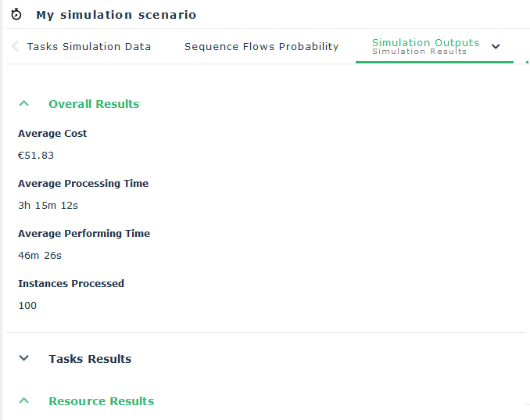Click the Instances Processed label
The image size is (530, 420).
pos(71,284)
